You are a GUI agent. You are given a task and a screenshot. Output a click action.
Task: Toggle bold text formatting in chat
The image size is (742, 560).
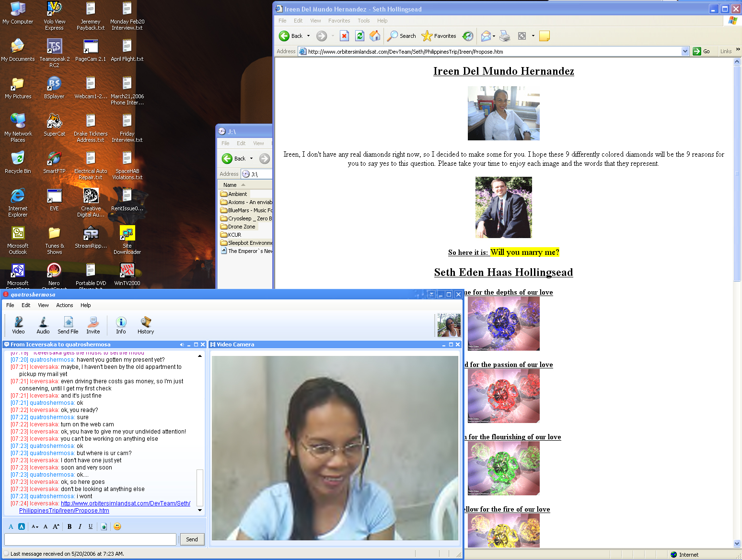70,526
